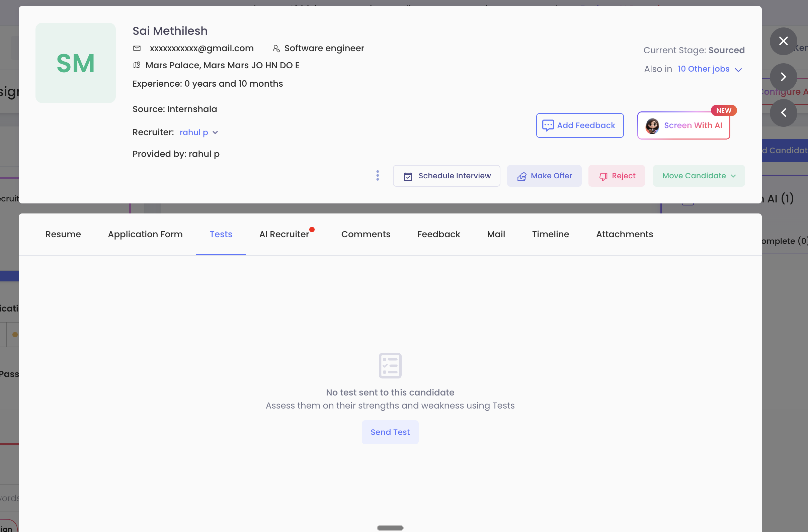Click the Send Test button
The height and width of the screenshot is (532, 808).
click(x=390, y=432)
